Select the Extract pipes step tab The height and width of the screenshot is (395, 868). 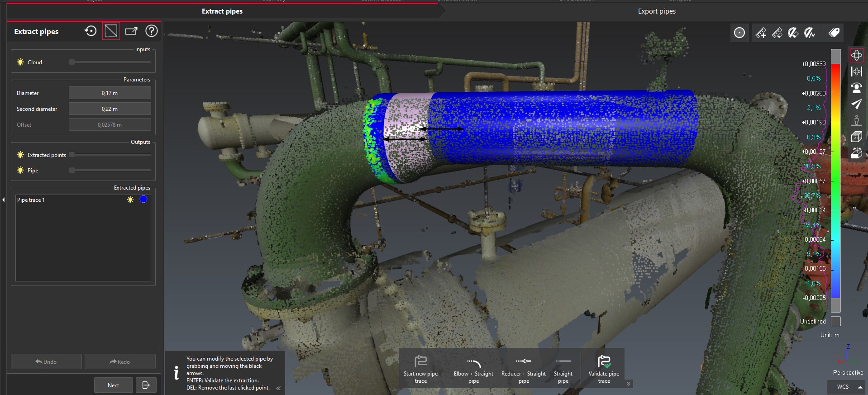pos(222,11)
